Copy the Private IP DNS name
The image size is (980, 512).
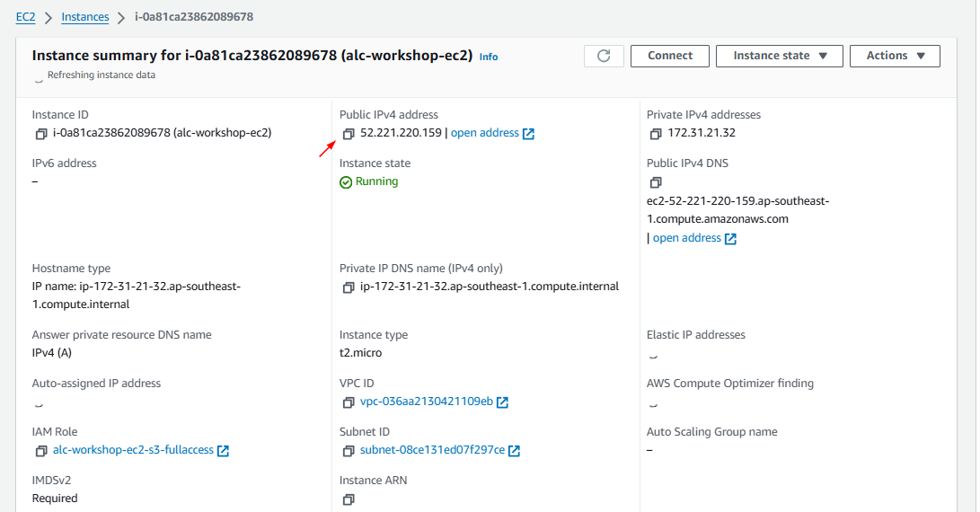[348, 287]
